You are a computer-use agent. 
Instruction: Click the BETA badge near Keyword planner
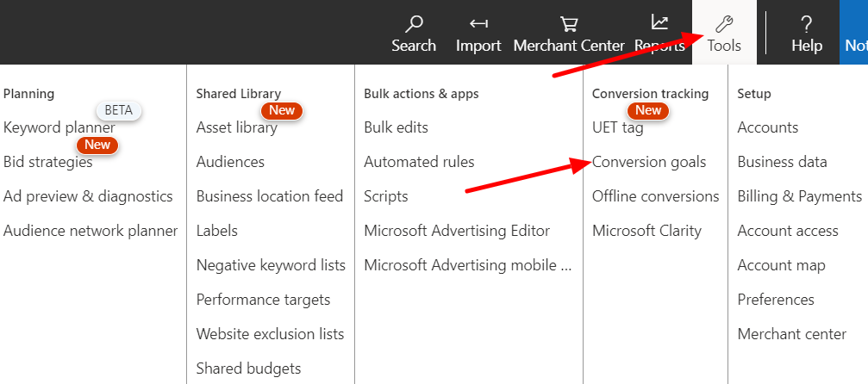coord(118,111)
